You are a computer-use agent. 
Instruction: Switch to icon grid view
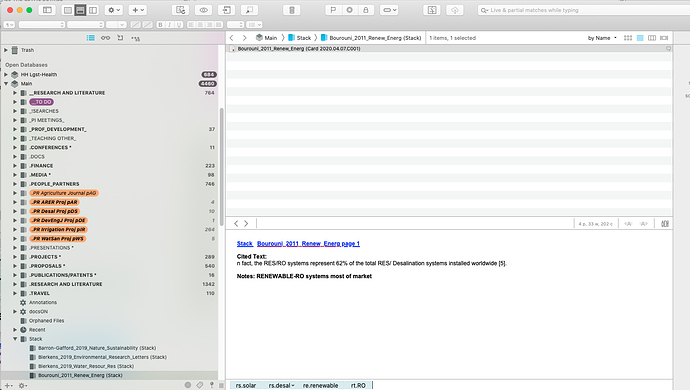[x=628, y=38]
